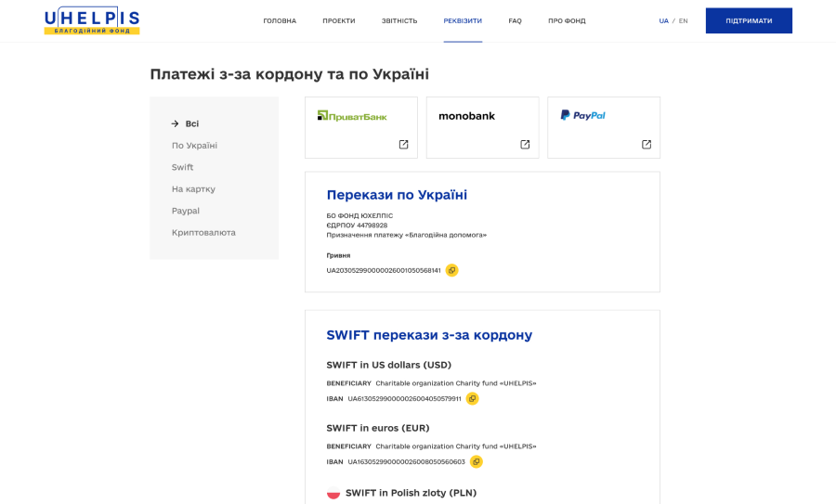Open the FAQ menu item
This screenshot has height=504, width=836.
pos(515,20)
